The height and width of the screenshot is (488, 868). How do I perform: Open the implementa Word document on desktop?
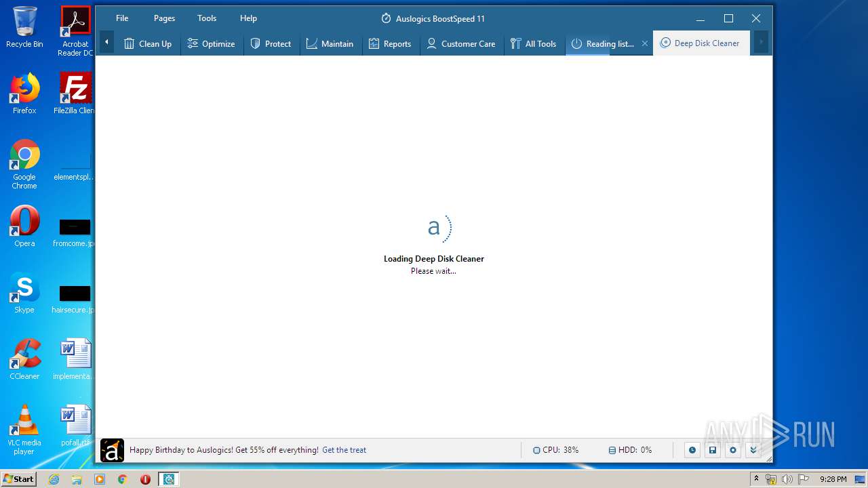click(x=75, y=359)
